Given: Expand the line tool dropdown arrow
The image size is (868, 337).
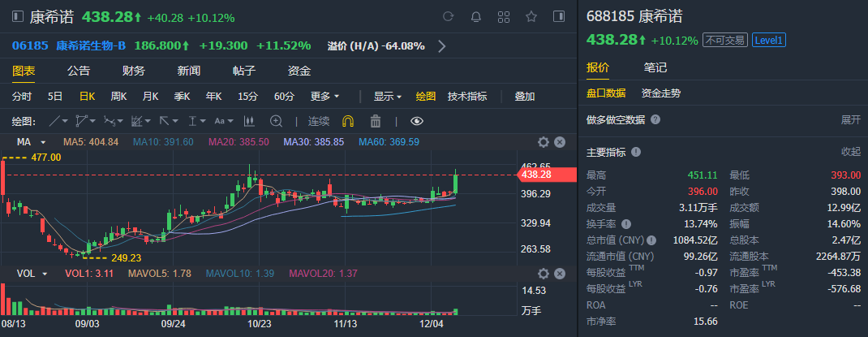Looking at the screenshot, I should click(66, 121).
